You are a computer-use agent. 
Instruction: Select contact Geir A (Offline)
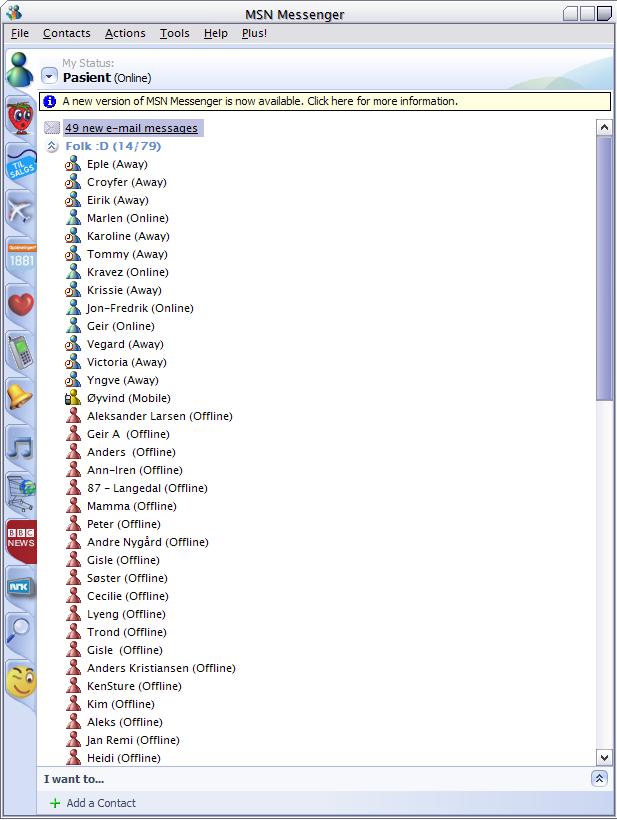[128, 434]
